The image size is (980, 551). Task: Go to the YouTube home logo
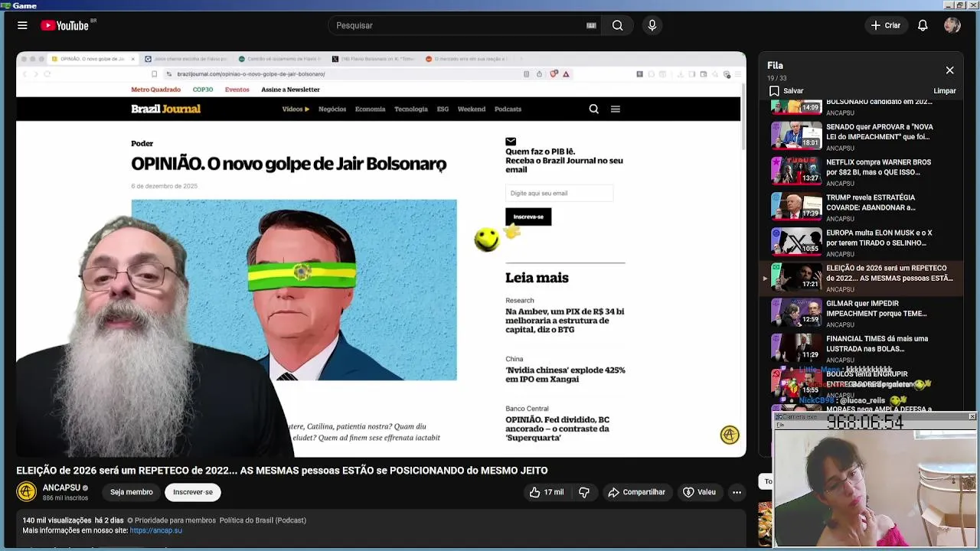point(65,25)
